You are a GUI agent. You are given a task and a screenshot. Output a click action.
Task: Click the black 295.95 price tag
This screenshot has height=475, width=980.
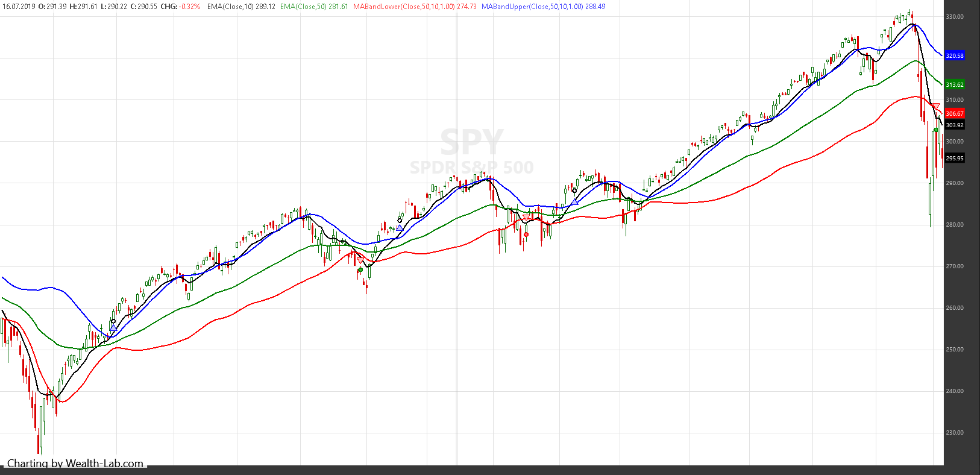click(x=955, y=159)
